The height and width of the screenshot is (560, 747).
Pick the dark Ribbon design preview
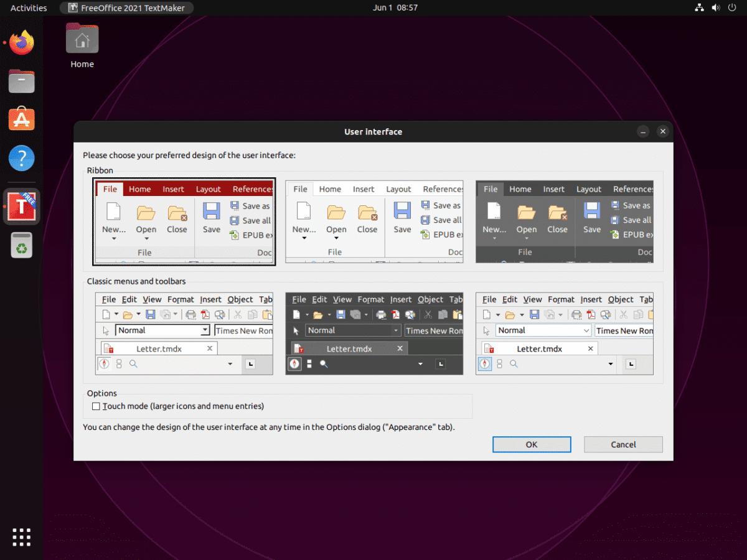click(565, 222)
